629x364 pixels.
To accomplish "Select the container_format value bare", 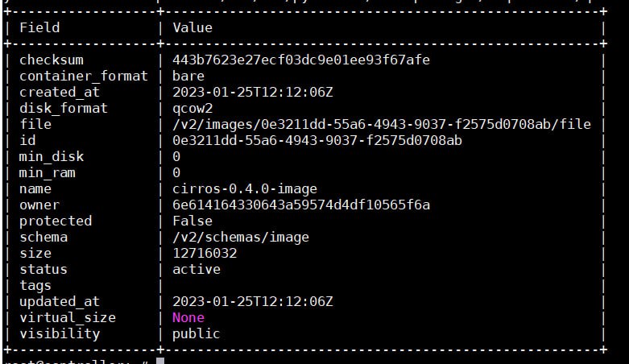I will [188, 77].
